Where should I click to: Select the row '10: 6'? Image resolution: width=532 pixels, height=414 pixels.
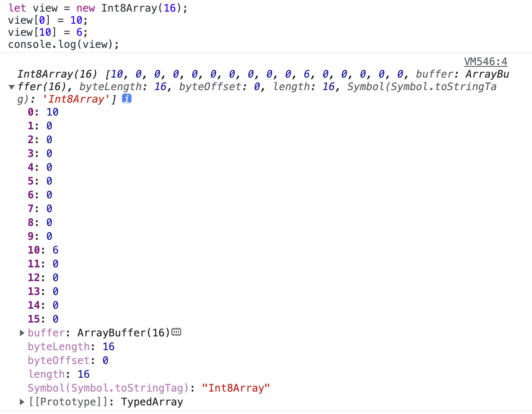(x=43, y=250)
